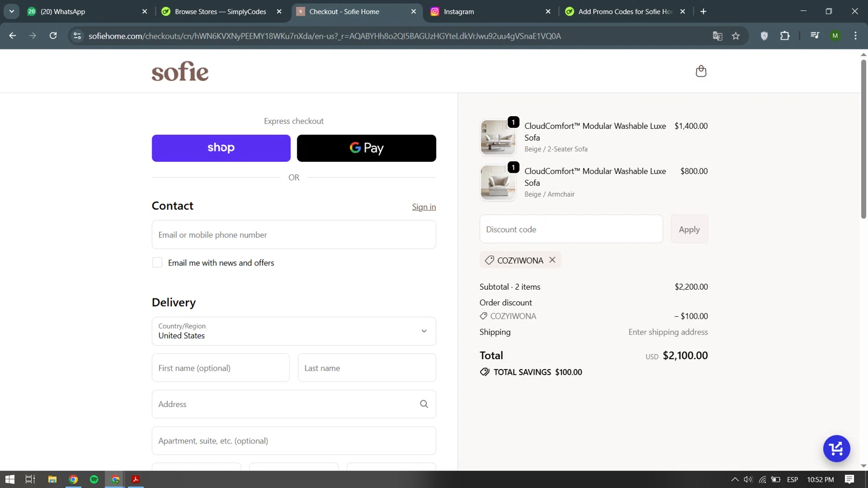Open the notification center icon
Viewport: 868px width, 488px height.
849,479
